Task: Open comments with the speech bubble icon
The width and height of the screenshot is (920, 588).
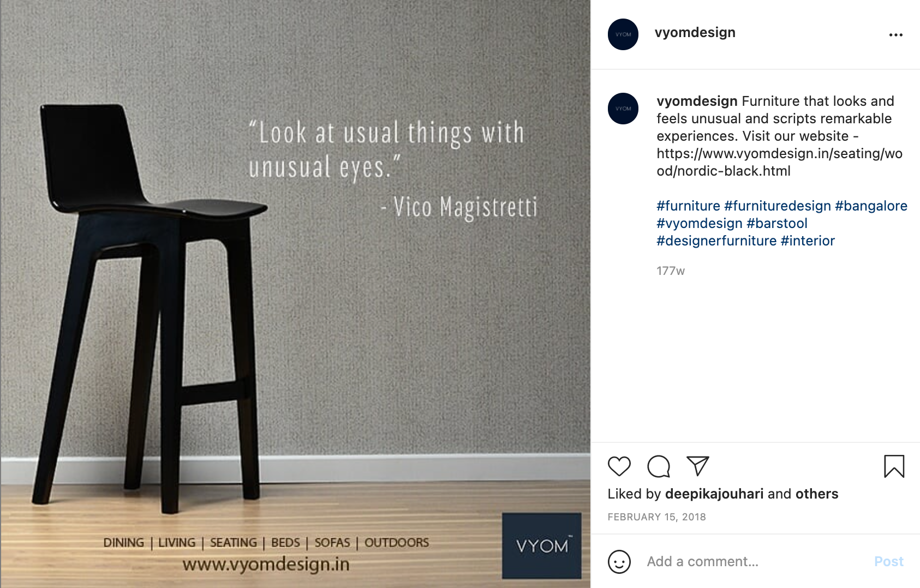Action: click(x=659, y=466)
